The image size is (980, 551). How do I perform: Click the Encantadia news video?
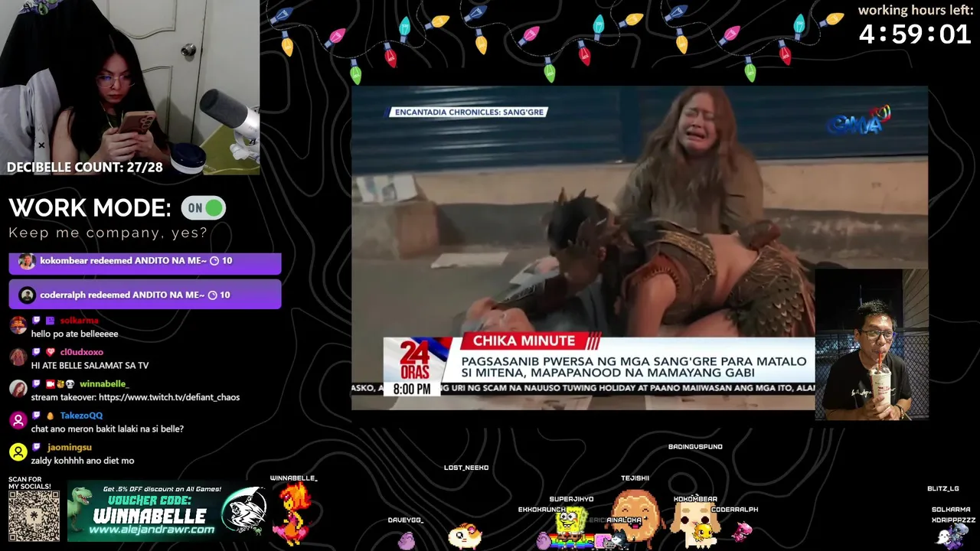point(640,248)
